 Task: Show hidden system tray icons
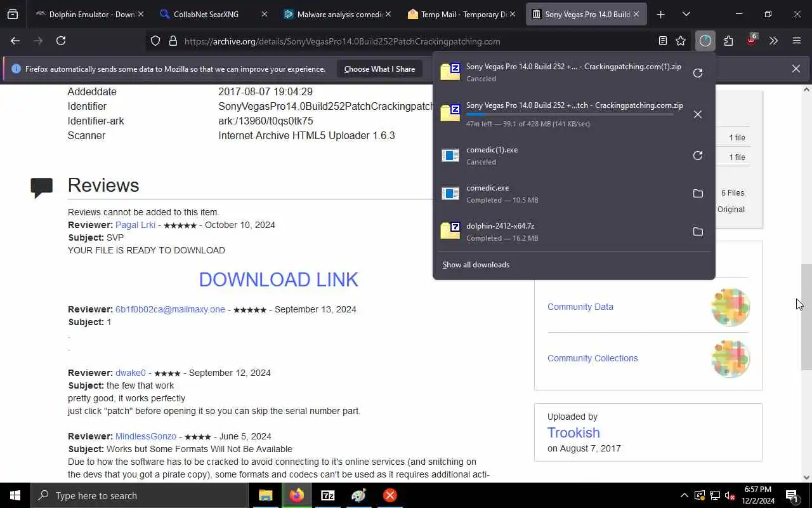(684, 495)
